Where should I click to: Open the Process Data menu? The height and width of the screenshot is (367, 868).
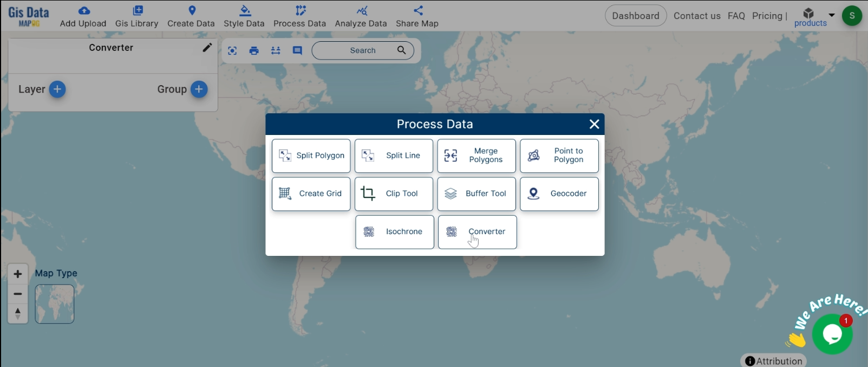pos(299,16)
